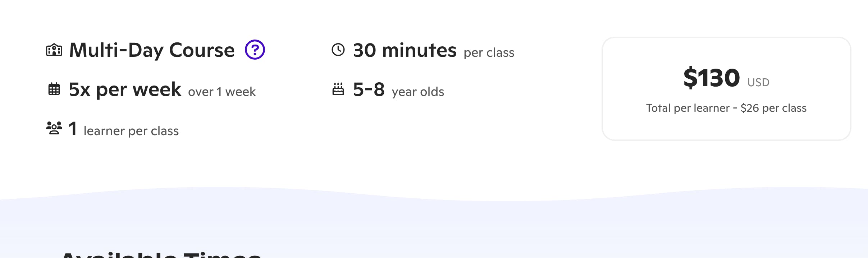Click the $130 price amount
The width and height of the screenshot is (868, 258).
click(712, 77)
